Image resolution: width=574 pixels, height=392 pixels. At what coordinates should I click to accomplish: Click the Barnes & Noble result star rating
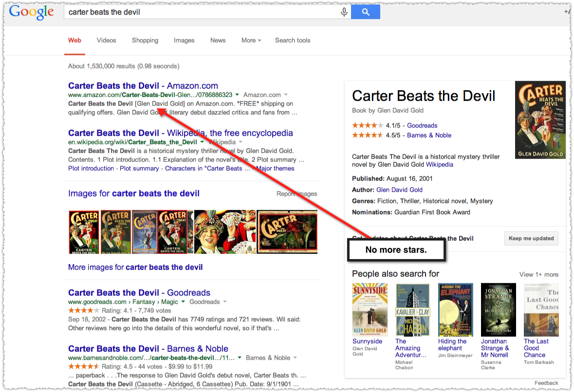point(83,366)
